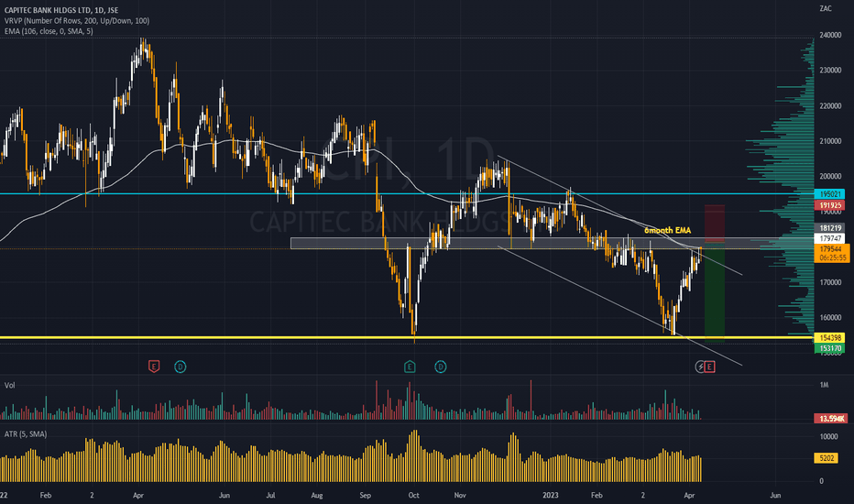
Task: Click the ZAC currency label
Action: (x=826, y=8)
